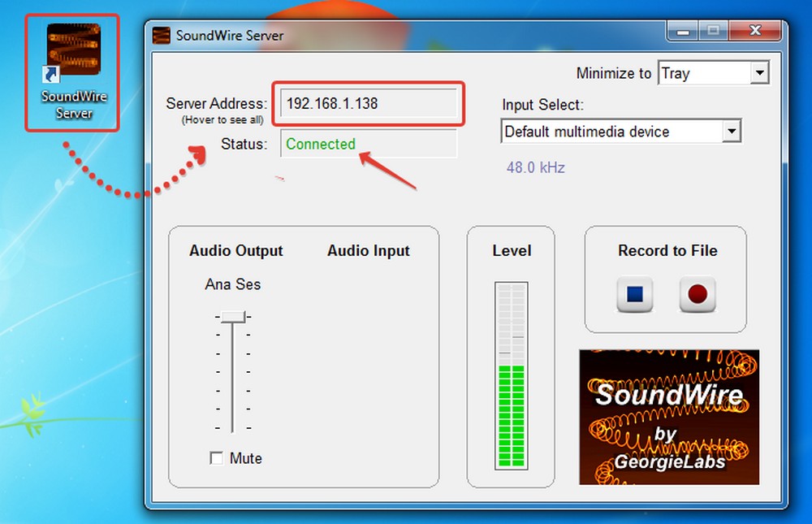Close the SoundWire Server window
Screen dimensions: 812x524
755,31
